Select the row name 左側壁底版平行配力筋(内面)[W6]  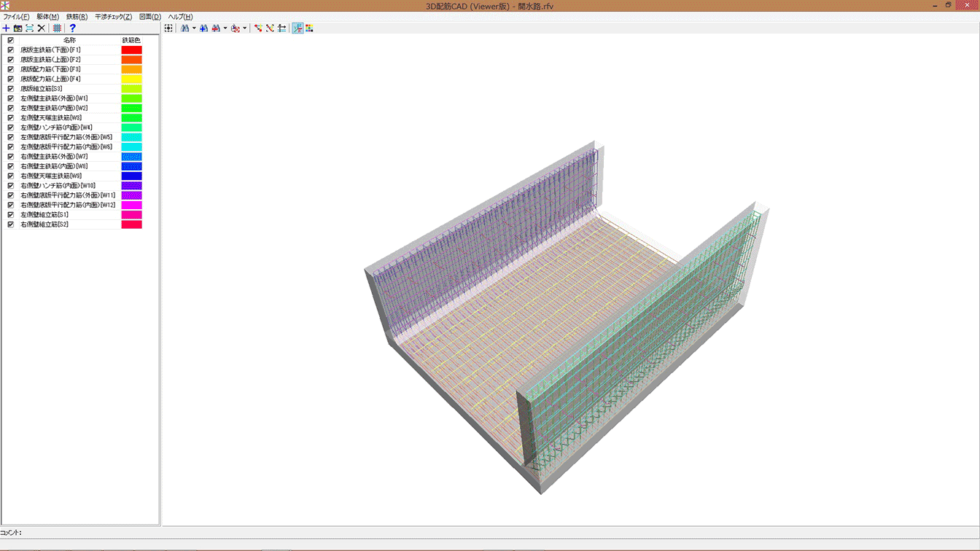coord(66,147)
